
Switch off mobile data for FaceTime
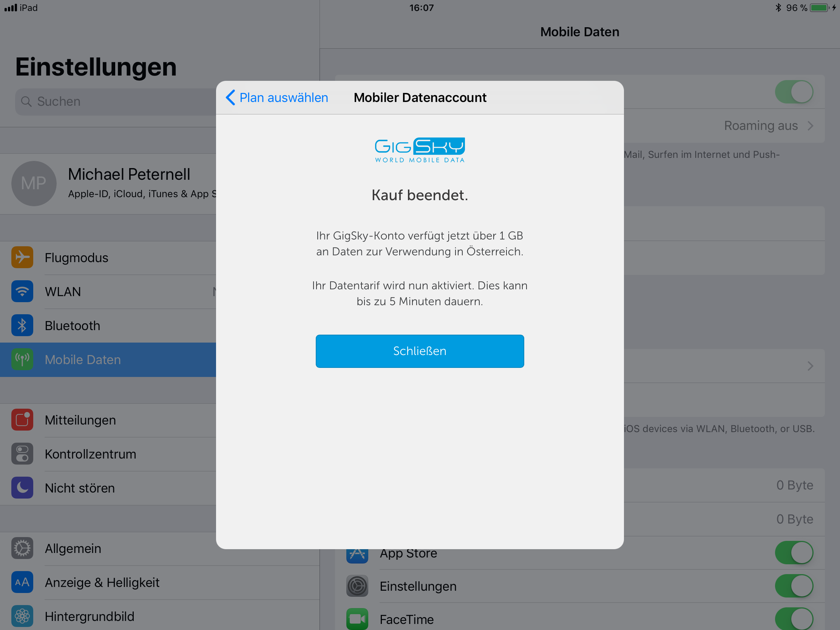point(794,619)
